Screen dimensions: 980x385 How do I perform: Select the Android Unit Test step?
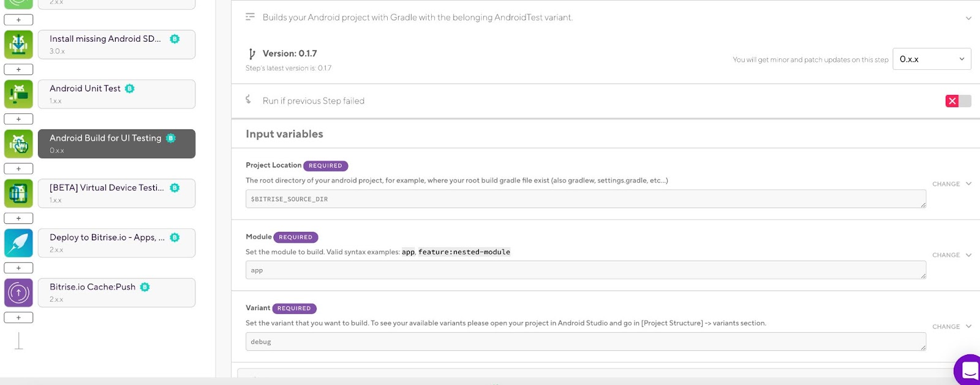click(x=116, y=94)
